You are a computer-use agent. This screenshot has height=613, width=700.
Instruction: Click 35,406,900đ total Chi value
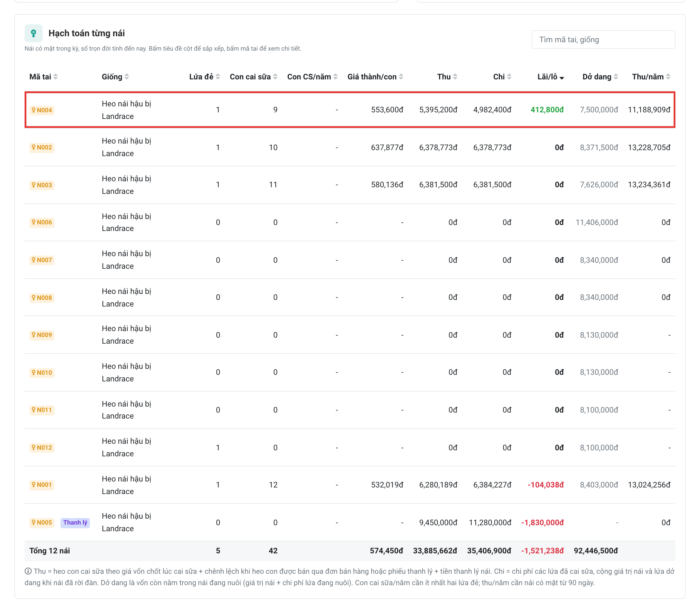click(489, 551)
